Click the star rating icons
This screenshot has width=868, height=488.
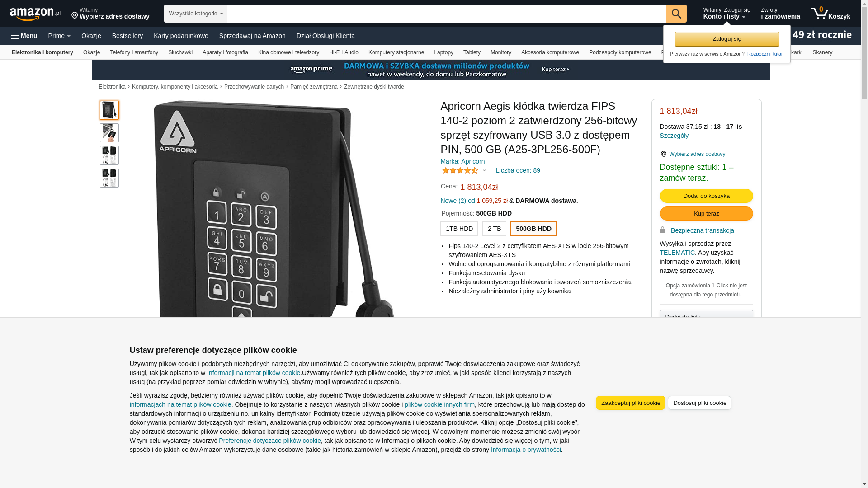460,170
